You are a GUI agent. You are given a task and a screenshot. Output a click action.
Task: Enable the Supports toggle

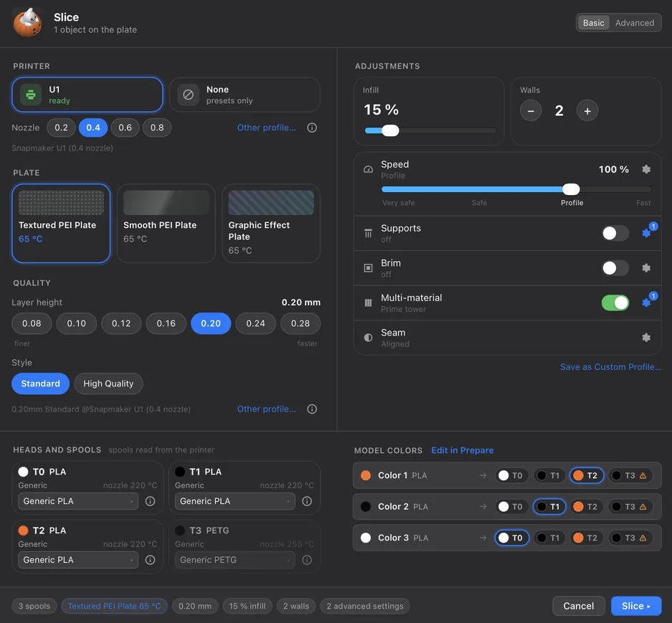point(615,233)
